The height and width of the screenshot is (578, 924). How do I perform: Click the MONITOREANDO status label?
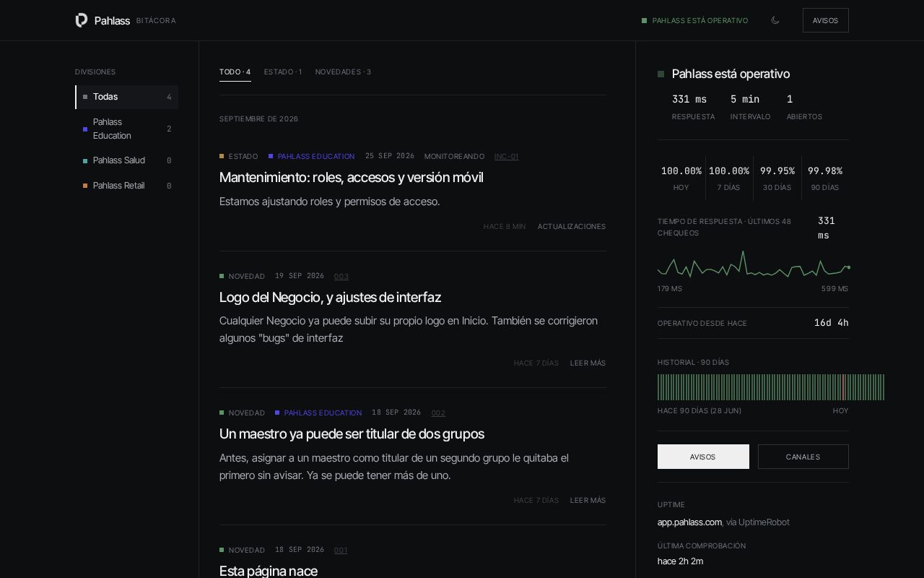click(454, 156)
